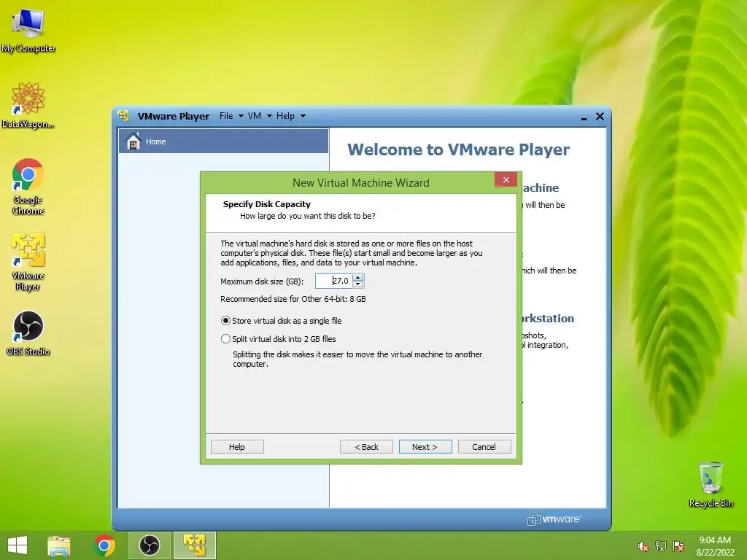Close the wizard with red X button
Screen dimensions: 747x560
click(x=506, y=179)
